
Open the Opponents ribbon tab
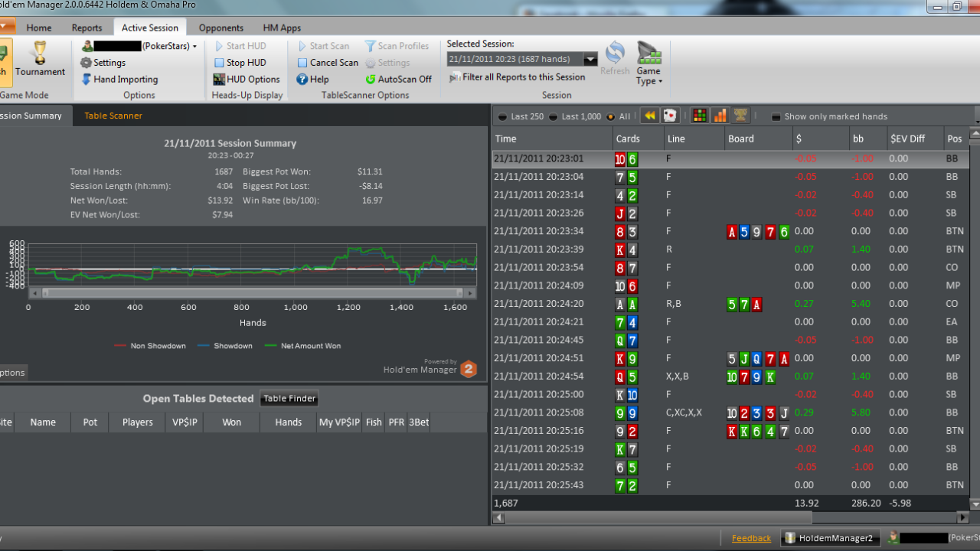click(221, 28)
